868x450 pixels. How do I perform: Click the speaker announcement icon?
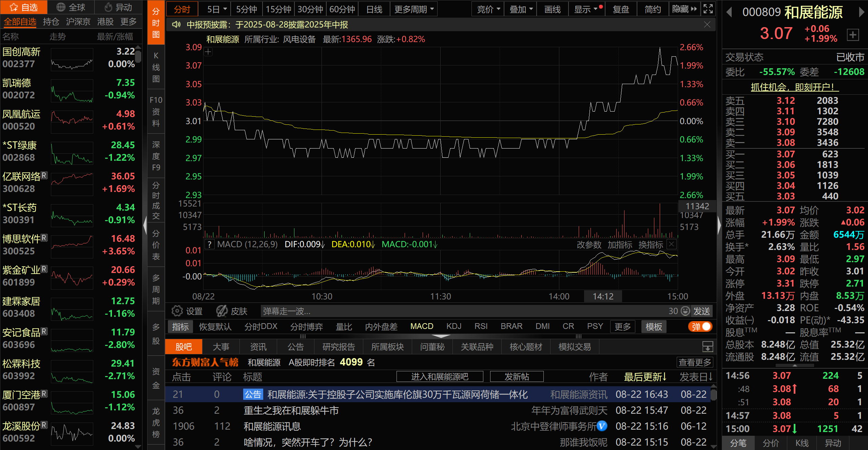[176, 24]
